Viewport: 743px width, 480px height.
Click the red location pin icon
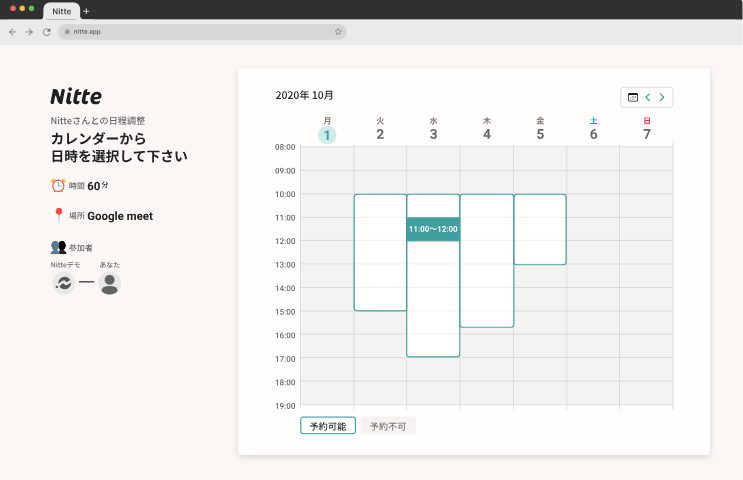58,215
